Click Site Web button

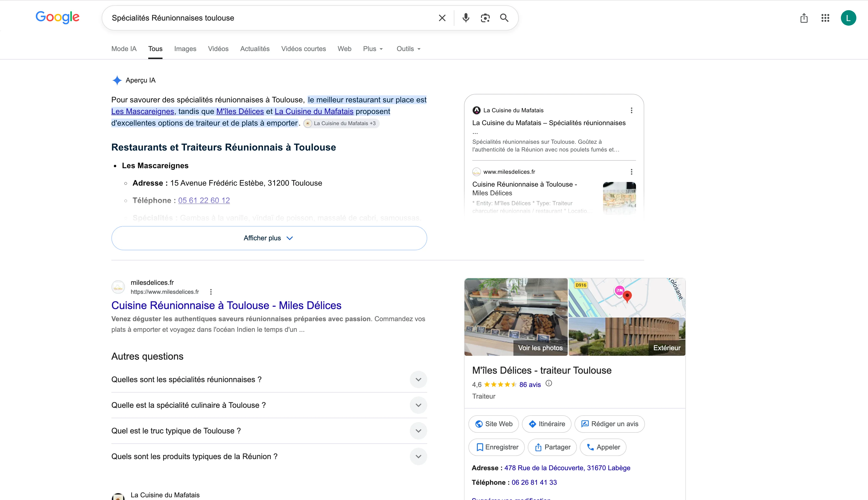[493, 424]
